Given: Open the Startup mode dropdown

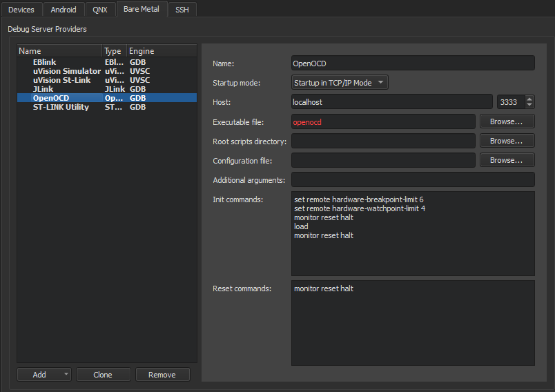Looking at the screenshot, I should pyautogui.click(x=340, y=83).
